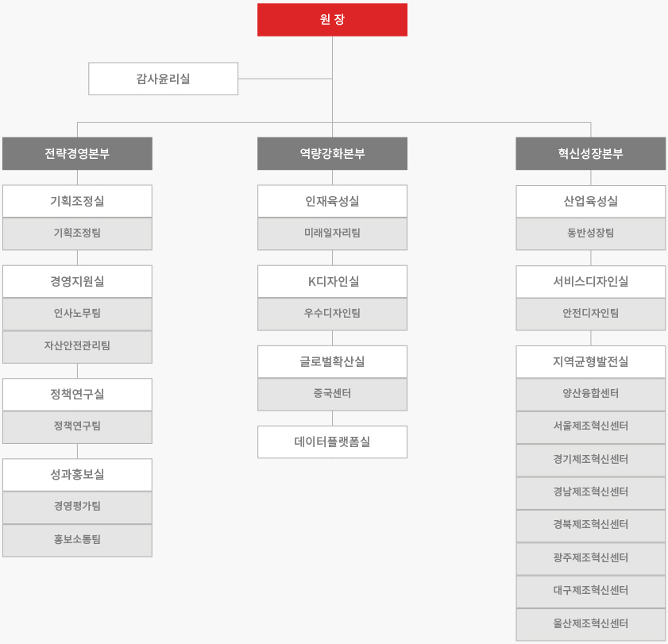Open the 전략경영본부 division header
Viewport: 668px width, 644px height.
tap(77, 153)
